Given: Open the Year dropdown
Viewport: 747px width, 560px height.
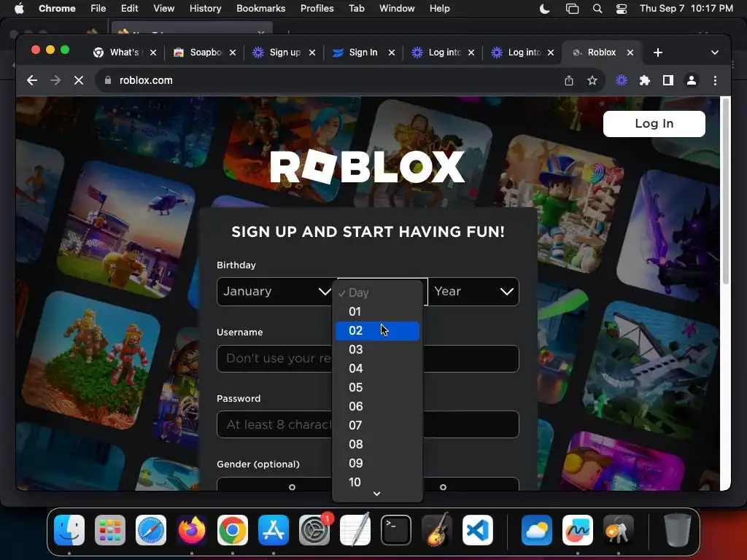Looking at the screenshot, I should pos(473,292).
